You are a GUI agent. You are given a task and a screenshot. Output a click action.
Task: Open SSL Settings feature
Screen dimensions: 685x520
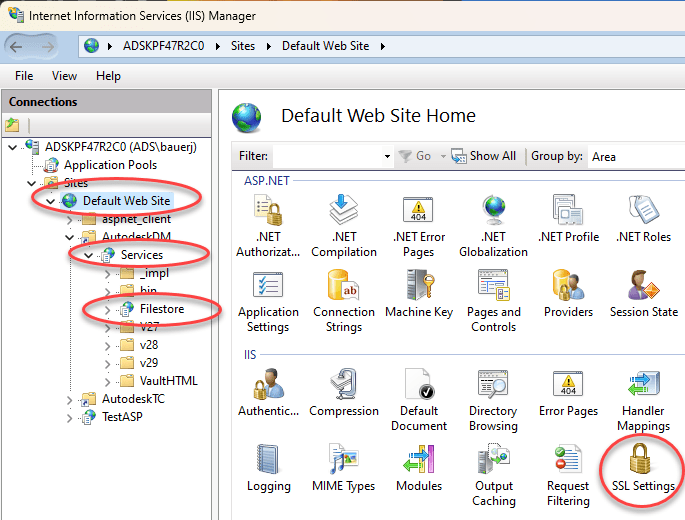pyautogui.click(x=643, y=468)
